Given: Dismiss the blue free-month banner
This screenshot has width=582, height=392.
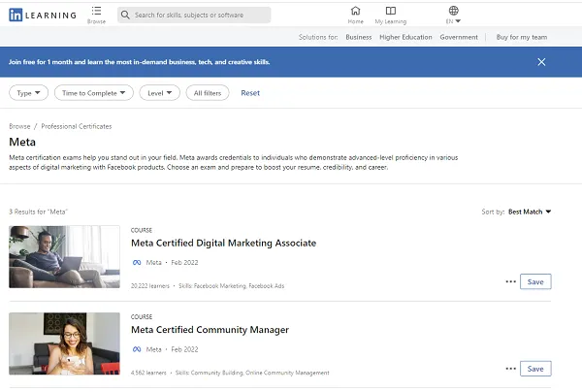Looking at the screenshot, I should [541, 62].
